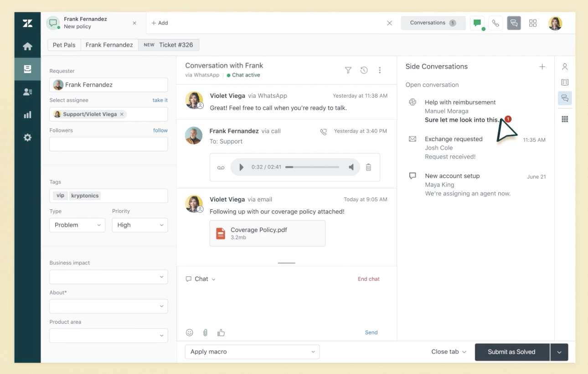Select the Pet Pals organization tab
The width and height of the screenshot is (588, 374).
[x=64, y=45]
